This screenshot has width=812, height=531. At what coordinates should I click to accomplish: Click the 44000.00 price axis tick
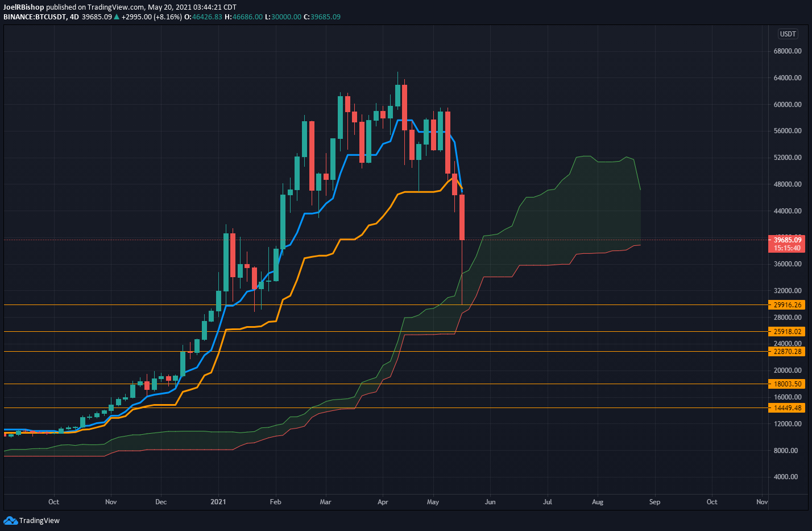[x=788, y=211]
